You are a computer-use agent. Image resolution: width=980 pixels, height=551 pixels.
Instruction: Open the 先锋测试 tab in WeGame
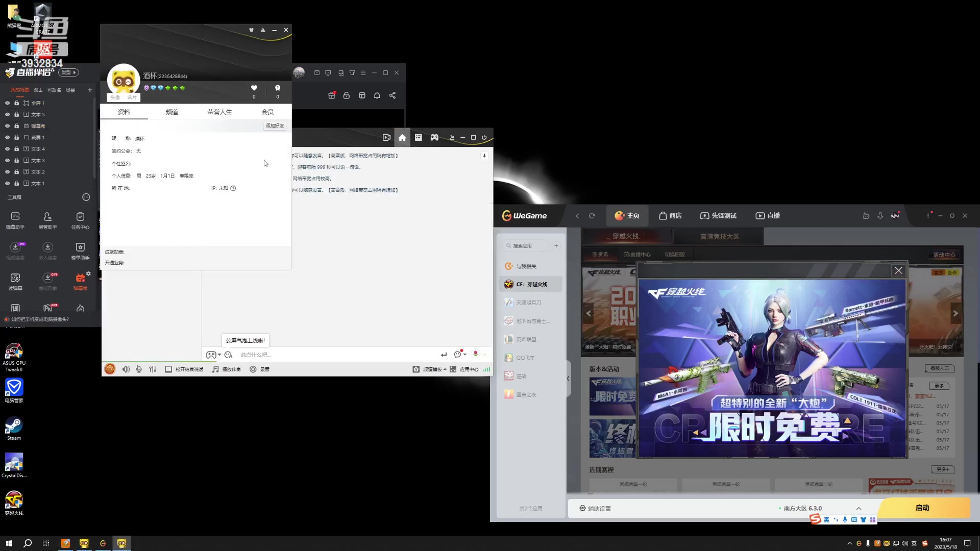(718, 216)
